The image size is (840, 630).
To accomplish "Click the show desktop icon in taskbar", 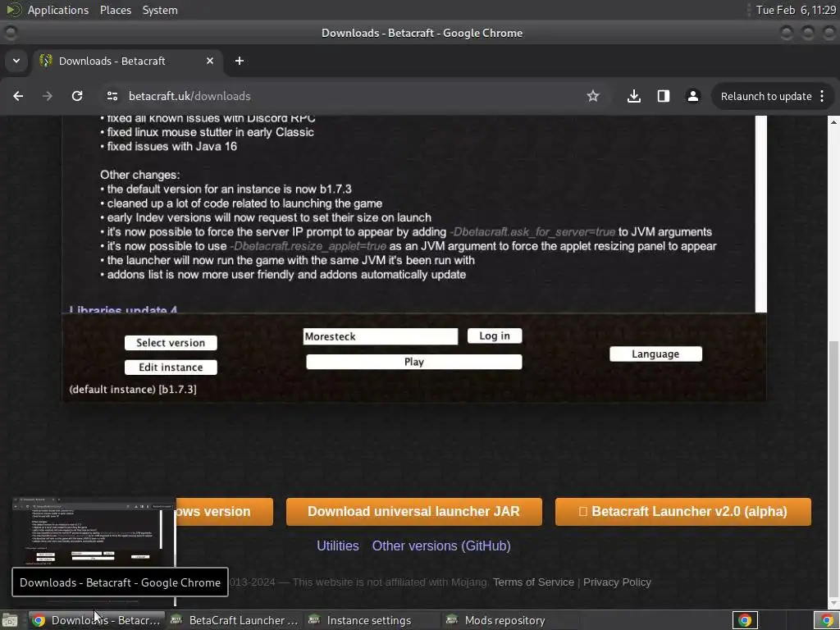I will coord(10,620).
